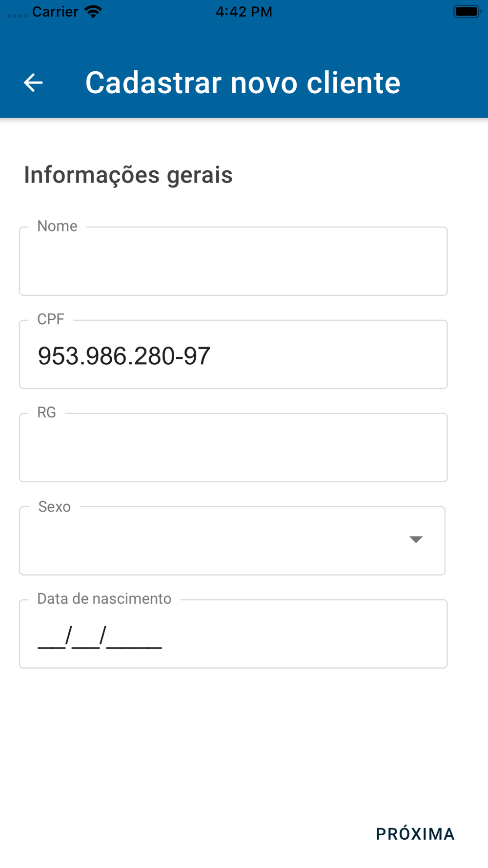
Task: Focus the Nome input field
Action: point(233,262)
